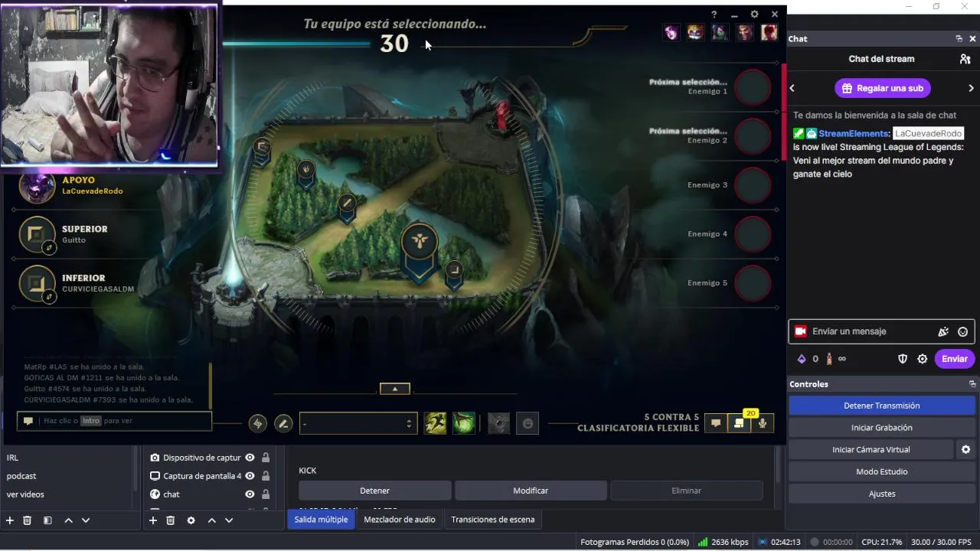The image size is (980, 551).
Task: Open the emote selector smiley icon
Action: pos(528,423)
